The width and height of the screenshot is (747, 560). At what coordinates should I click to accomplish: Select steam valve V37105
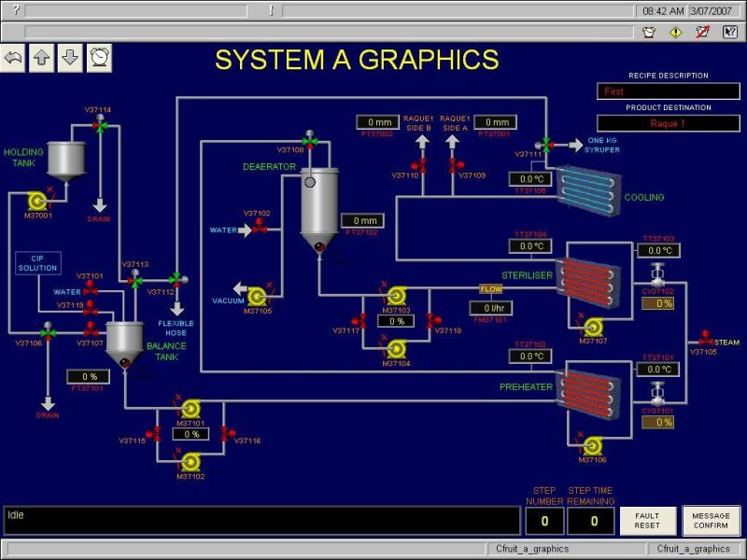706,340
